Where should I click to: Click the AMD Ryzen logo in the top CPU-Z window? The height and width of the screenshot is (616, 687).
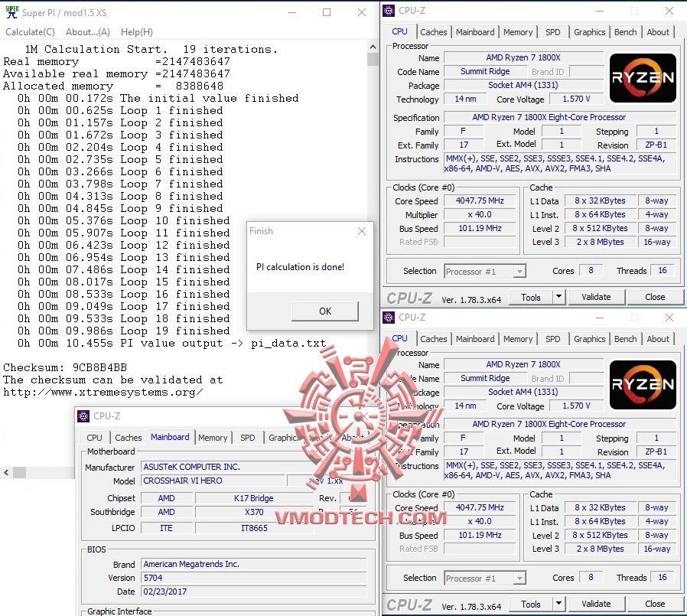(x=642, y=77)
